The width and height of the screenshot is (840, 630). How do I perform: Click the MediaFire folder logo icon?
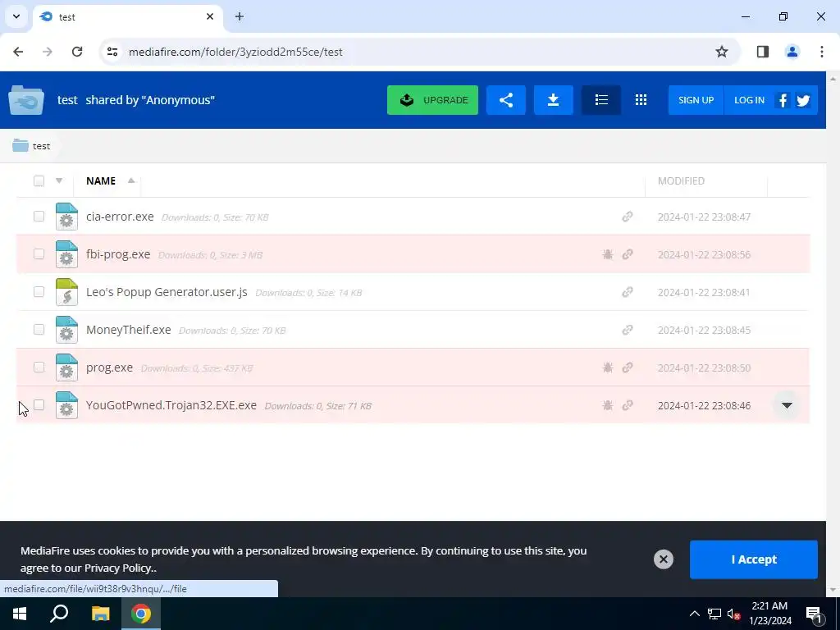click(26, 100)
